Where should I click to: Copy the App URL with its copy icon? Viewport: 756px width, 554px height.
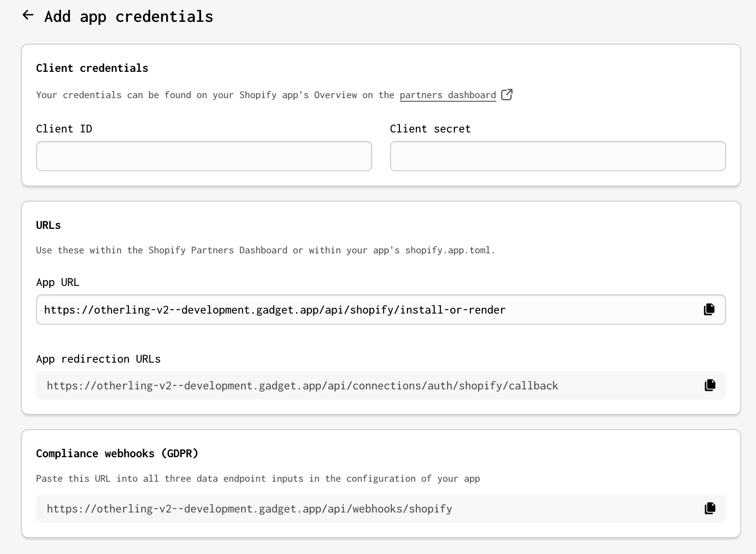point(709,310)
